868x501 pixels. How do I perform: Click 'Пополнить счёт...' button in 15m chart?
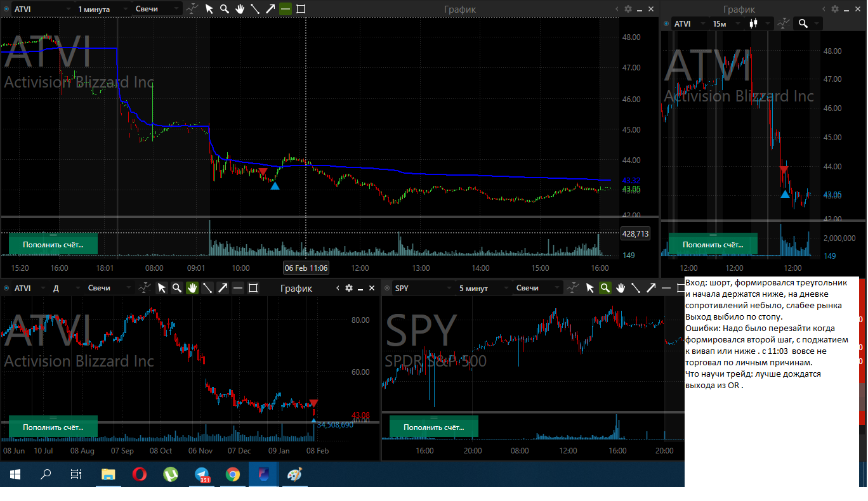(713, 244)
